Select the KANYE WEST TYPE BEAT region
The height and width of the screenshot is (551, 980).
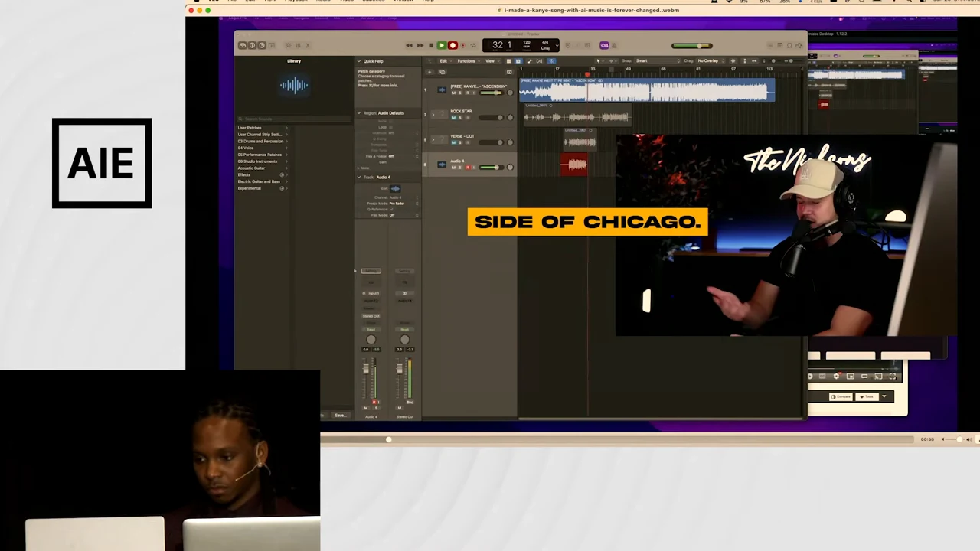648,90
